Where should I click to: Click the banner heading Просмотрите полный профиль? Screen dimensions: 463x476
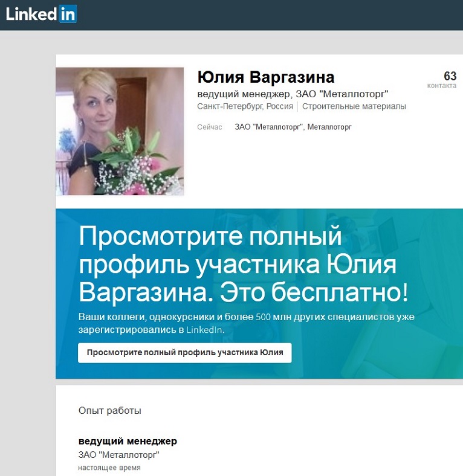click(243, 264)
